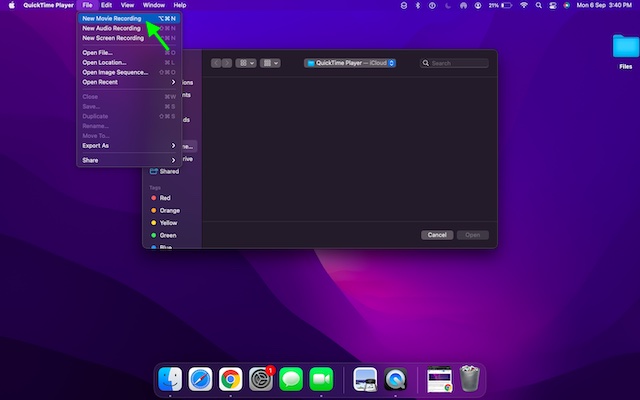The height and width of the screenshot is (400, 640).
Task: Toggle Do Not Disturb moon icon
Action: point(448,5)
